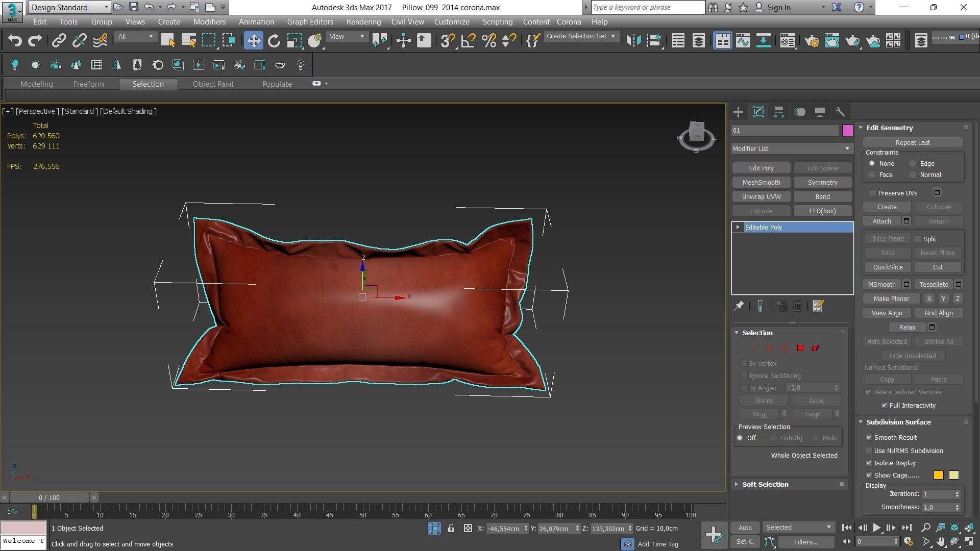Open Select by Name list
The height and width of the screenshot is (551, 980).
click(188, 41)
